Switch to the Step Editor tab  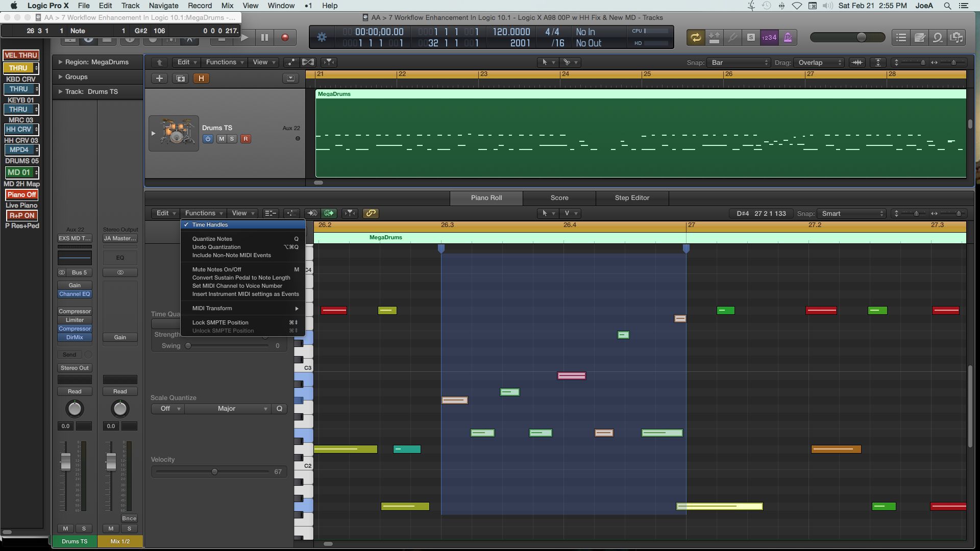coord(632,198)
